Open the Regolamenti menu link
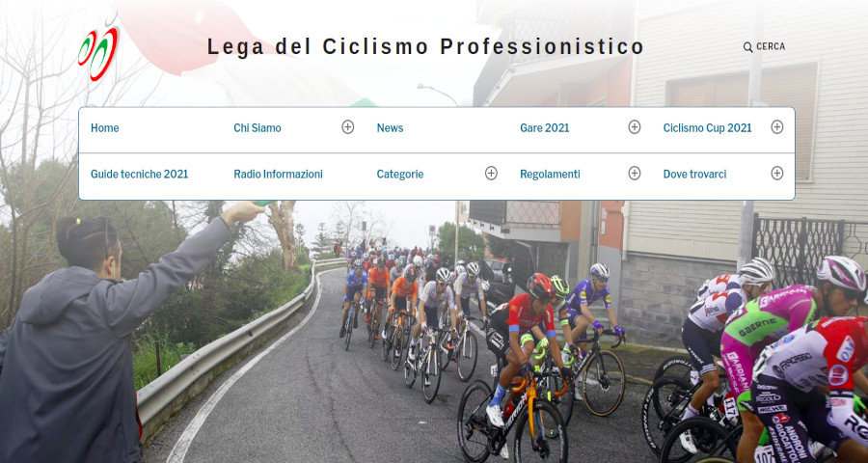This screenshot has width=868, height=463. click(x=550, y=174)
